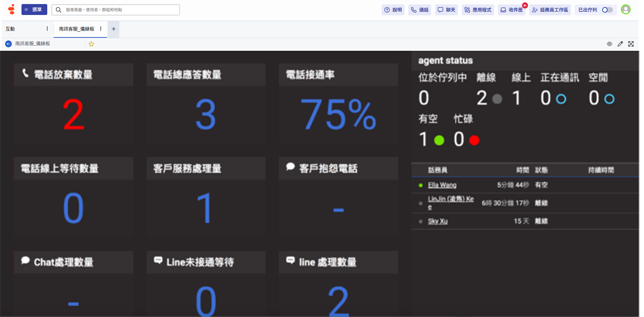Open the 選單 menu button
Image resolution: width=644 pixels, height=317 pixels.
click(x=34, y=10)
